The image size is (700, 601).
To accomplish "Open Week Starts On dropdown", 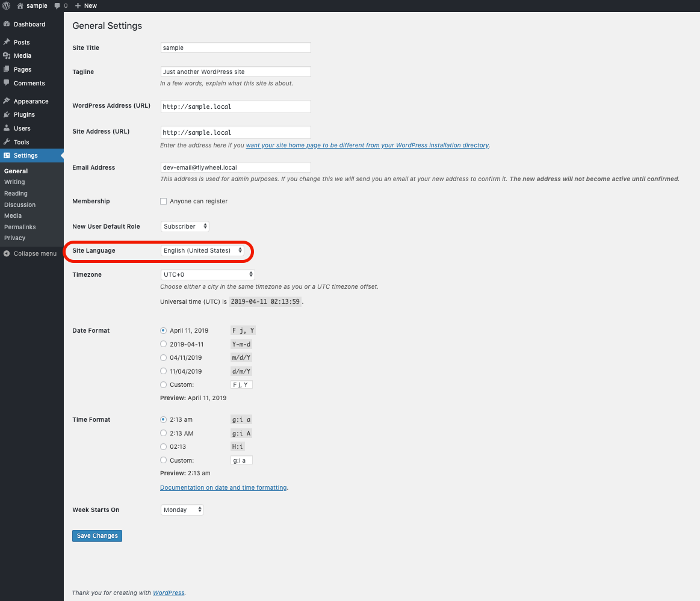I will tap(182, 510).
